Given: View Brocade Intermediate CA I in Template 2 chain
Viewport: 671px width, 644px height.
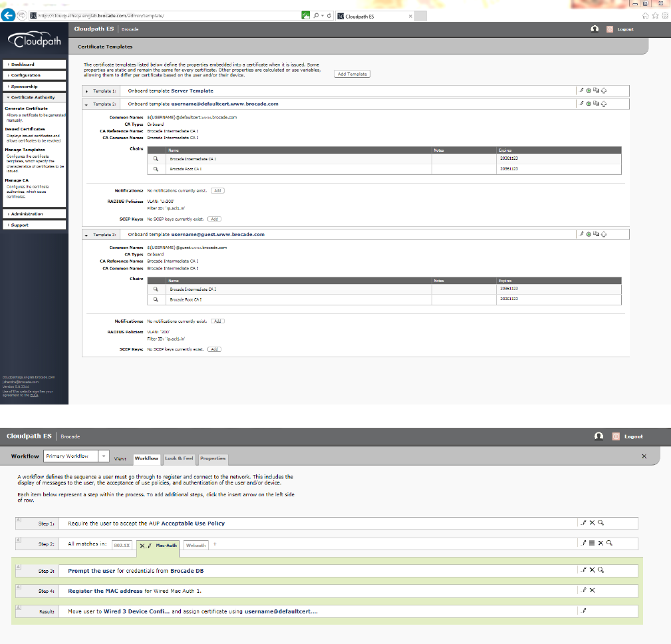Looking at the screenshot, I should 156,159.
